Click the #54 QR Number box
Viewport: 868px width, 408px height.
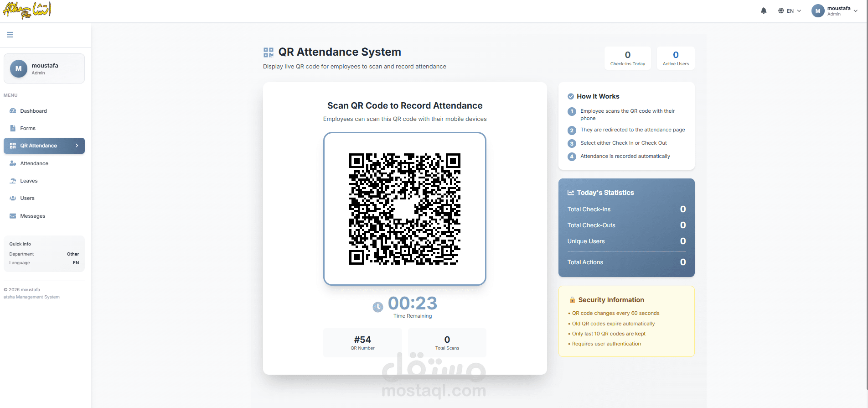point(362,343)
